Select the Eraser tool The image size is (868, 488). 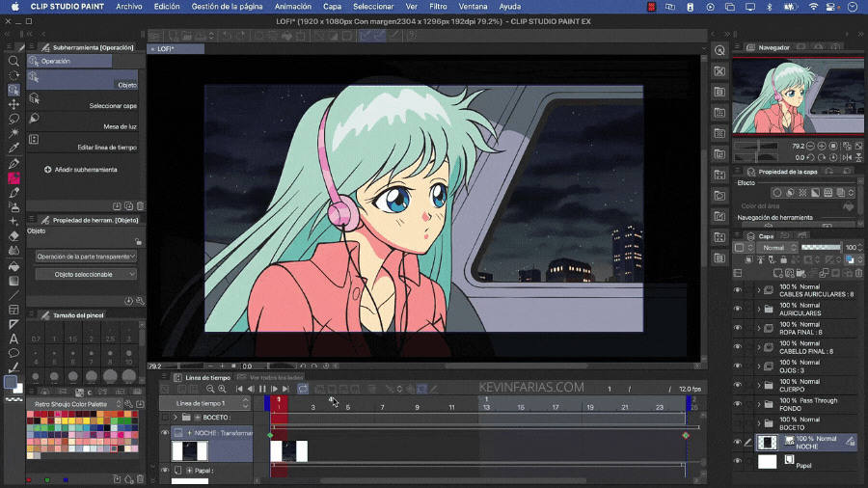(14, 236)
